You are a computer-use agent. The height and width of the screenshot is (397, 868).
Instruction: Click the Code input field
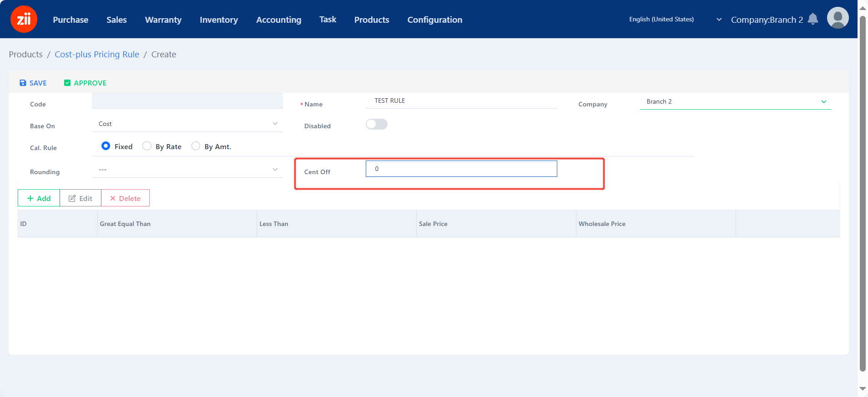(187, 101)
